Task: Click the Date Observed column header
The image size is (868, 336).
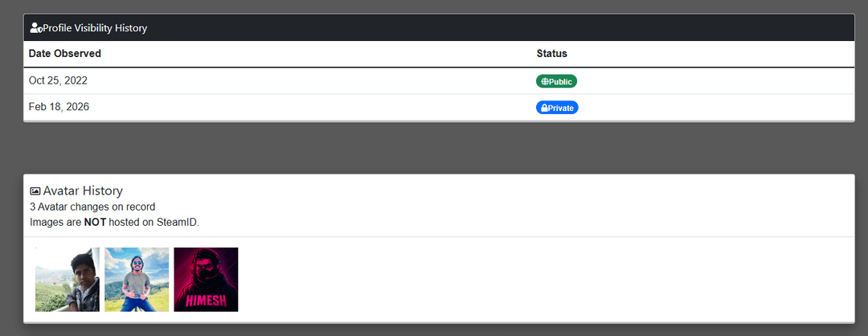Action: tap(65, 54)
